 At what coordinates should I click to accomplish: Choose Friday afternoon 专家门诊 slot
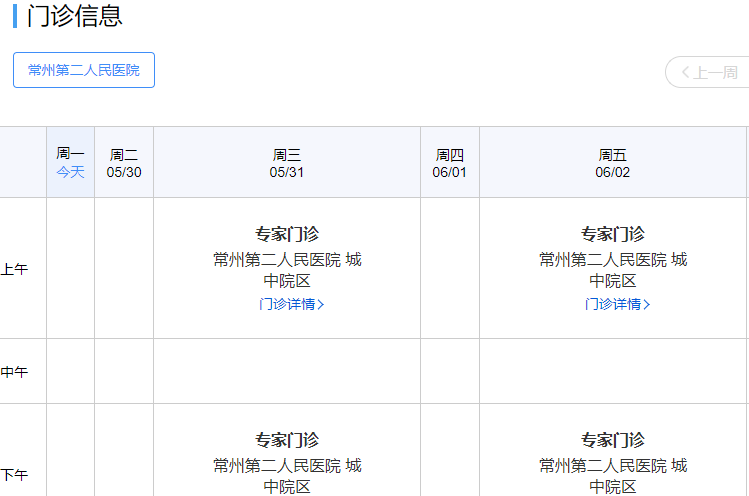click(x=612, y=440)
